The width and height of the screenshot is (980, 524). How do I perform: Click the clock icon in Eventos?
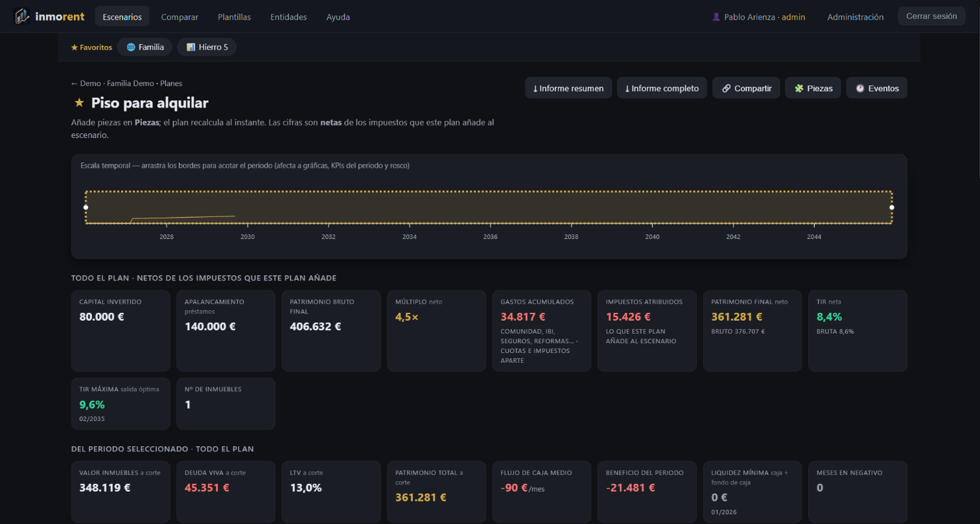coord(860,88)
